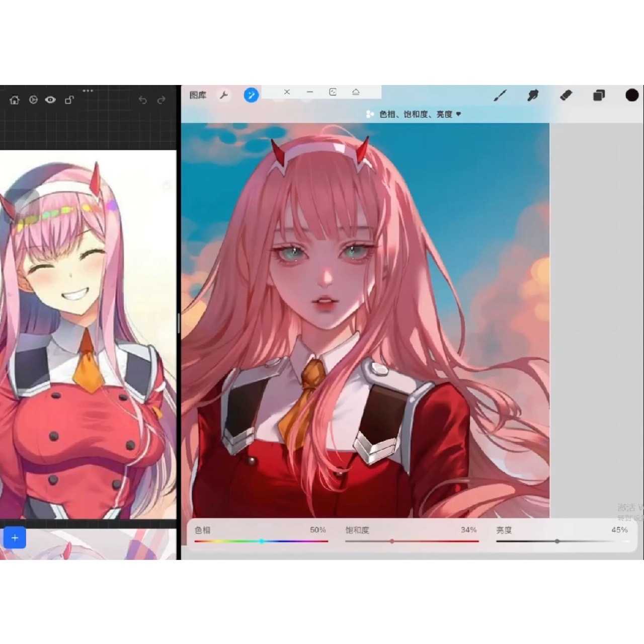This screenshot has height=644, width=644.
Task: Click the split-view divider handle
Action: [179, 323]
